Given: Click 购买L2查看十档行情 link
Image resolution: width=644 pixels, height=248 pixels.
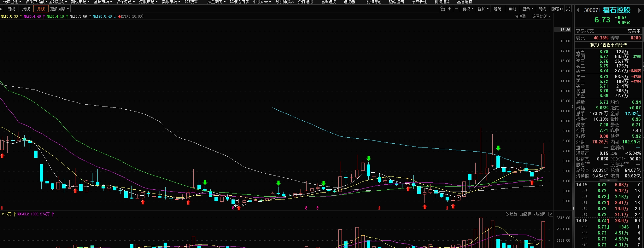Looking at the screenshot, I should tap(608, 45).
